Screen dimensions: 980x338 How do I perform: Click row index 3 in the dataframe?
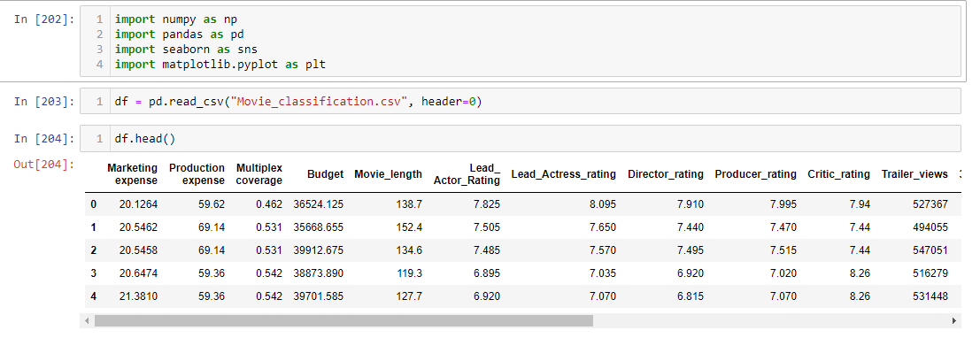tap(94, 273)
